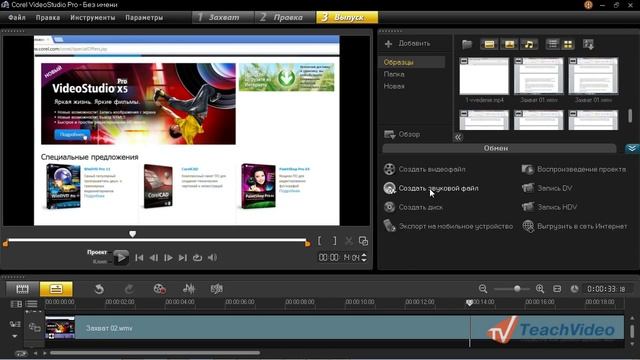Click Создать видеофайл option
Screen dimensions: 640x360
click(x=424, y=169)
